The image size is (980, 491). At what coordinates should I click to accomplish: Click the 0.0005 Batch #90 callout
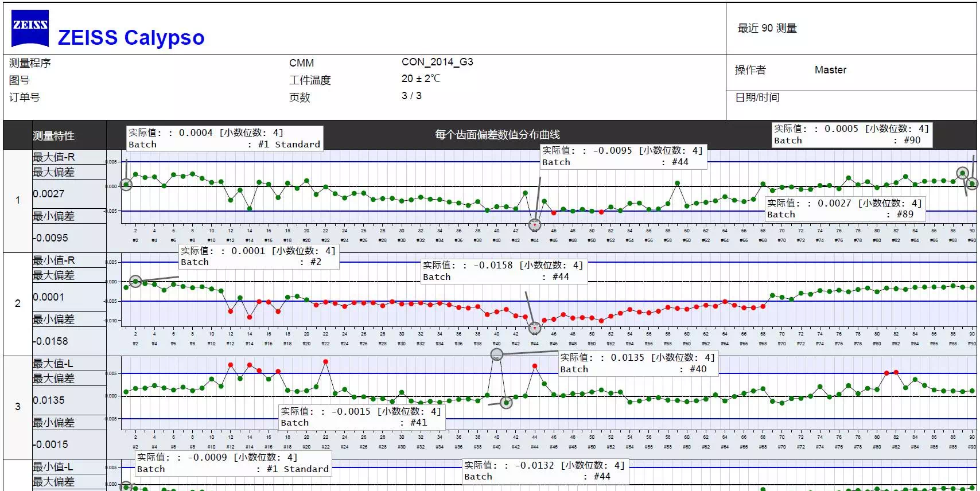tap(850, 134)
